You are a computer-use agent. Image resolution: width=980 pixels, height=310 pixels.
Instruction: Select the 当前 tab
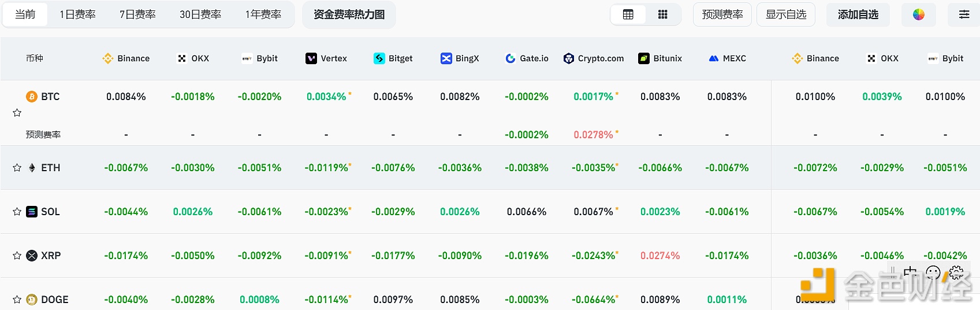(25, 14)
